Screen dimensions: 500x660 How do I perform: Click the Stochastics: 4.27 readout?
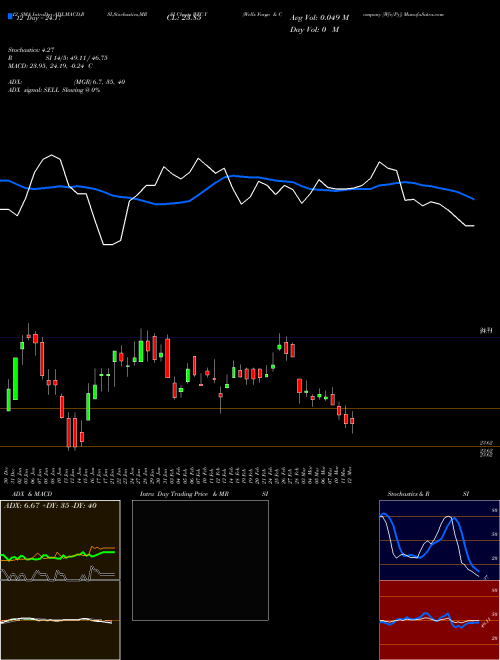coord(31,50)
